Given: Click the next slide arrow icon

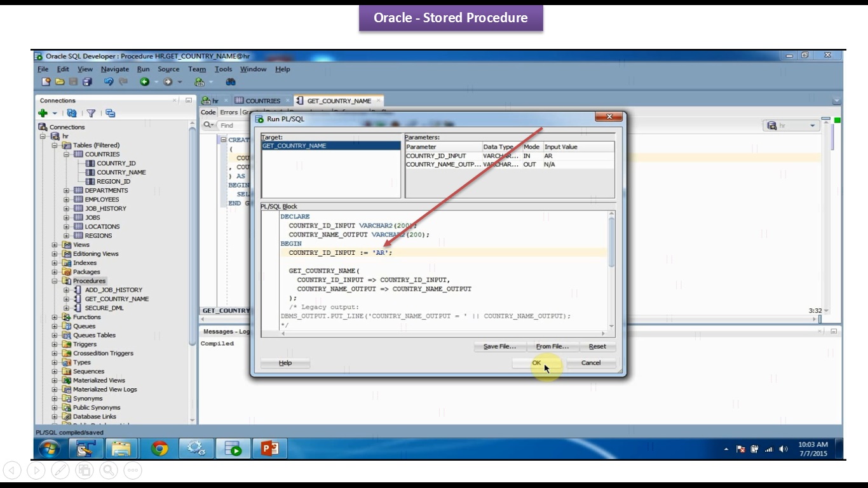Looking at the screenshot, I should pyautogui.click(x=36, y=470).
